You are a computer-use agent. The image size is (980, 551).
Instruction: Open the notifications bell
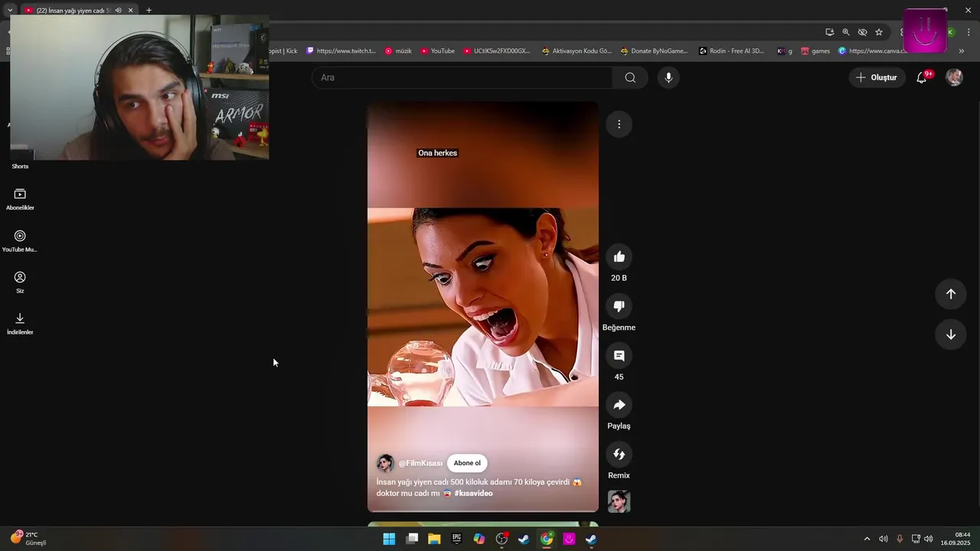point(922,77)
